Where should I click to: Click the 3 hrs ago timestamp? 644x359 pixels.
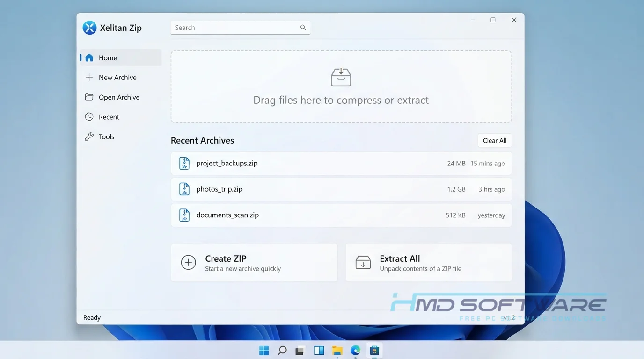tap(491, 189)
